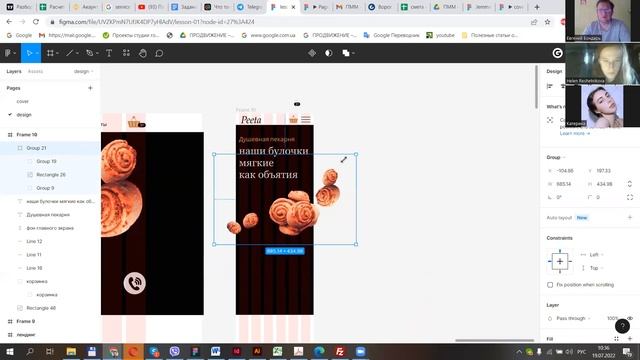Select the Move tool in toolbar

tap(29, 53)
